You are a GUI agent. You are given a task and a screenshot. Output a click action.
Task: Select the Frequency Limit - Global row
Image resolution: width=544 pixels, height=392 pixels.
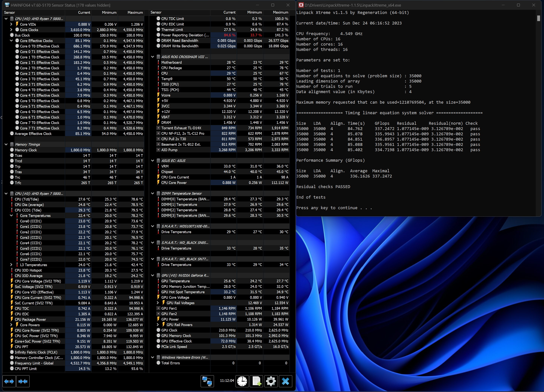[x=73, y=363]
